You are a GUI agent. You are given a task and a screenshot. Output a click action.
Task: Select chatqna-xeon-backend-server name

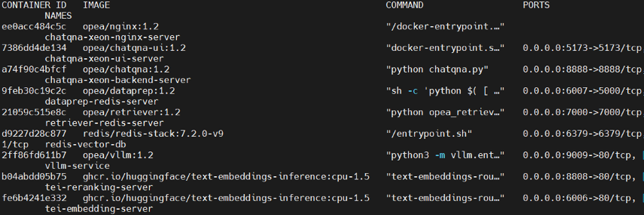pyautogui.click(x=118, y=80)
